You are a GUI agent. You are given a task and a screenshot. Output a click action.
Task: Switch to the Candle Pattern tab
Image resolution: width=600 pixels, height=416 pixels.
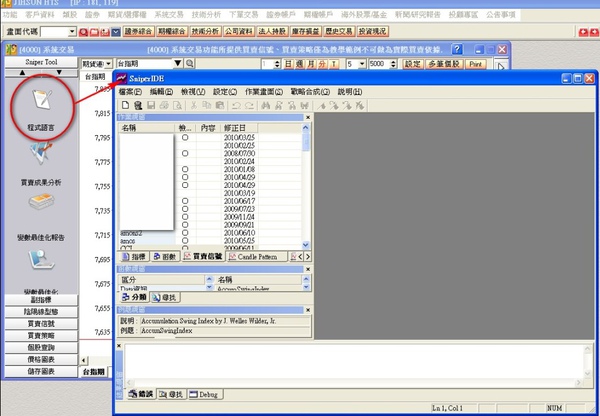tap(257, 256)
